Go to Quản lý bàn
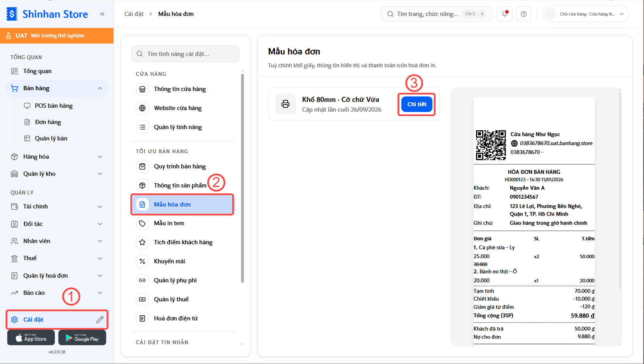 pyautogui.click(x=51, y=138)
